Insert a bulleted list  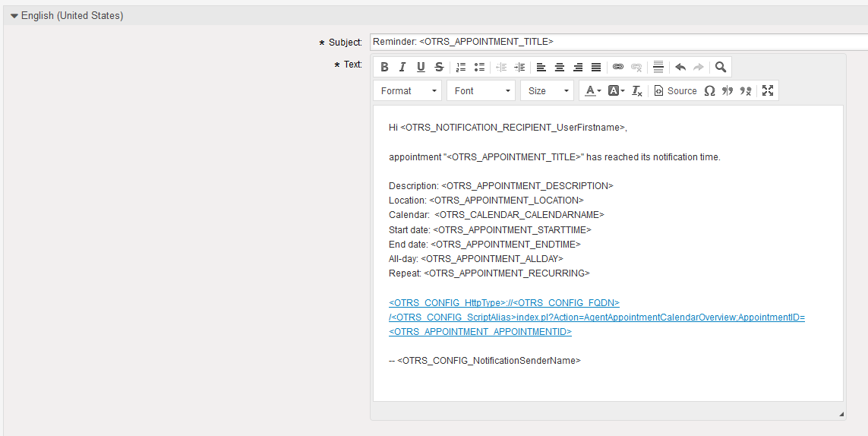pos(479,67)
